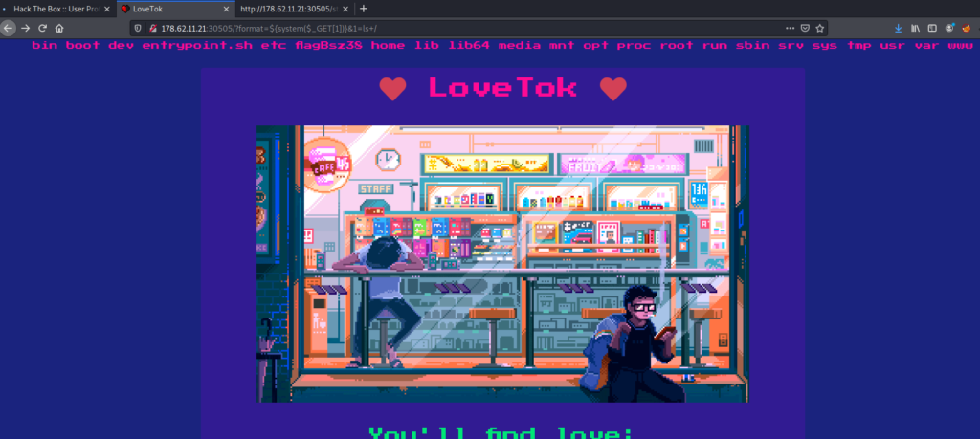Screen dimensions: 980x439
Task: Click 'media' in the listing output
Action: click(519, 46)
